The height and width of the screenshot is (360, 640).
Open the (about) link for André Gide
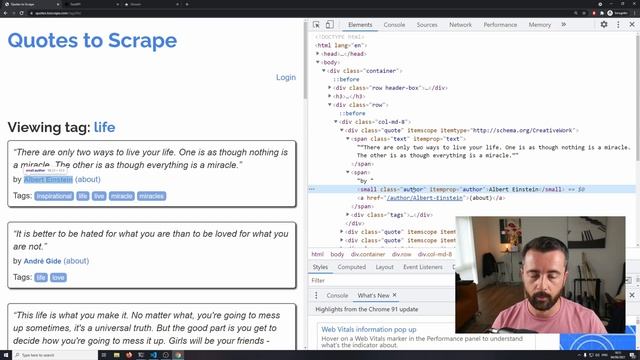point(76,261)
